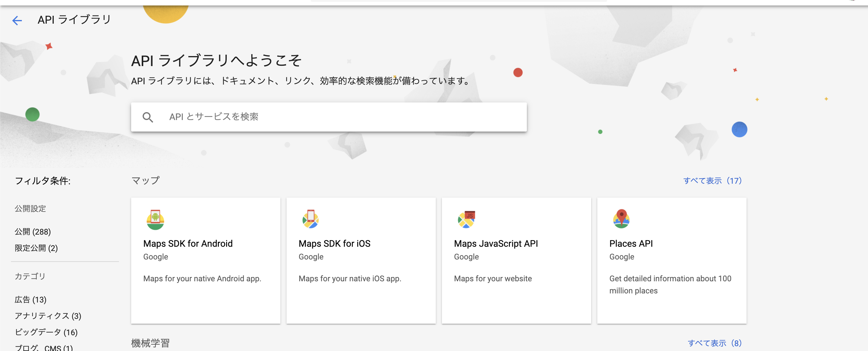Click the Maps SDK for iOS icon
This screenshot has width=868, height=351.
[310, 219]
